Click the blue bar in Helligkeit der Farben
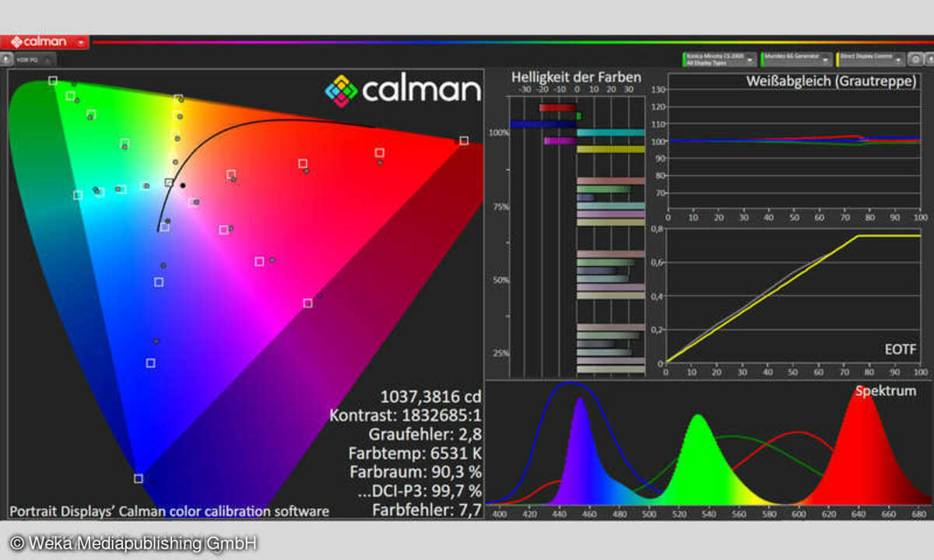The width and height of the screenshot is (934, 560). pos(543,124)
